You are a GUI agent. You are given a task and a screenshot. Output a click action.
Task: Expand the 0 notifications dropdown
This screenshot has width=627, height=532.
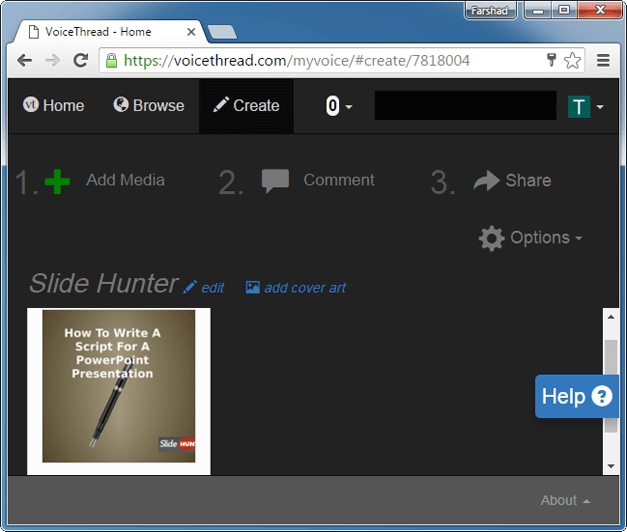tap(339, 106)
